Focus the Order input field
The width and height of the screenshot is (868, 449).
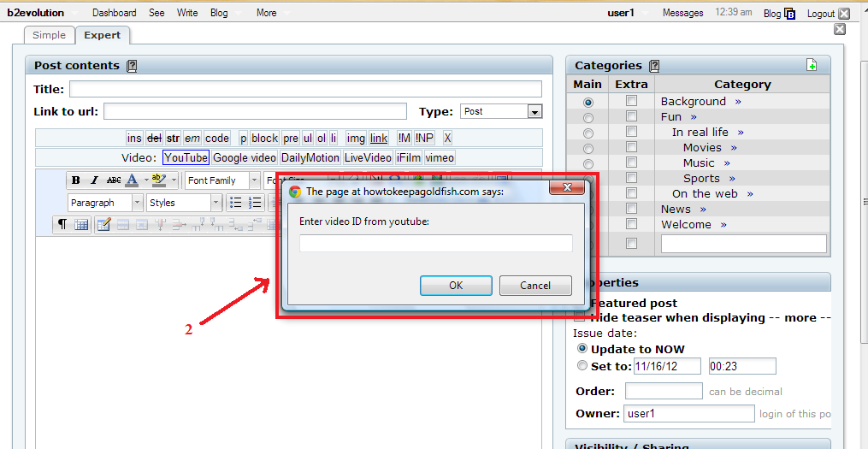(x=664, y=391)
